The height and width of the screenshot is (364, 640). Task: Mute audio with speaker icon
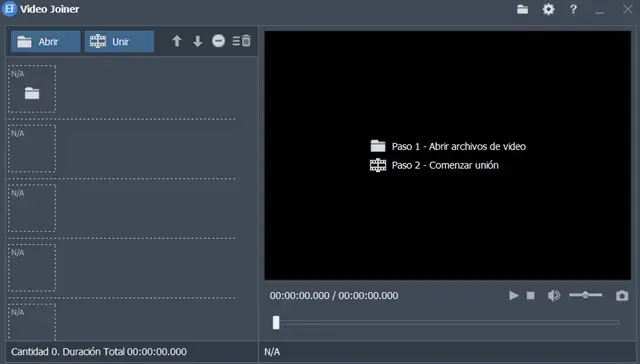coord(554,295)
